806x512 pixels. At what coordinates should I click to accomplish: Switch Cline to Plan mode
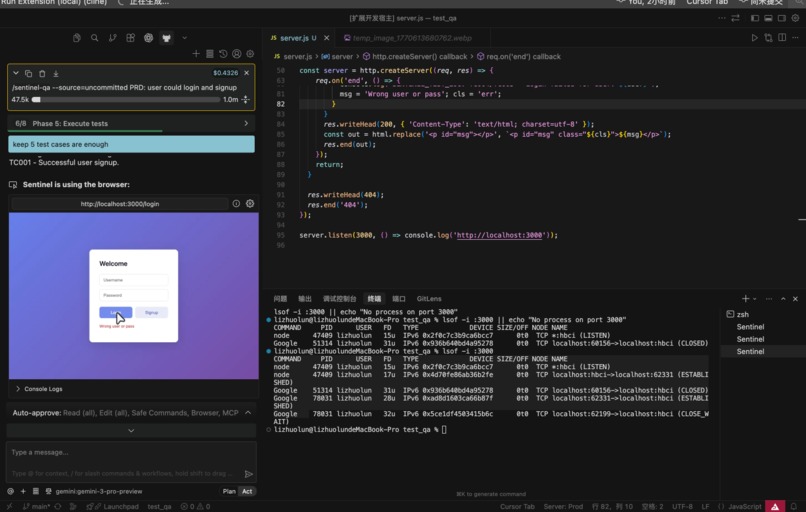(229, 491)
